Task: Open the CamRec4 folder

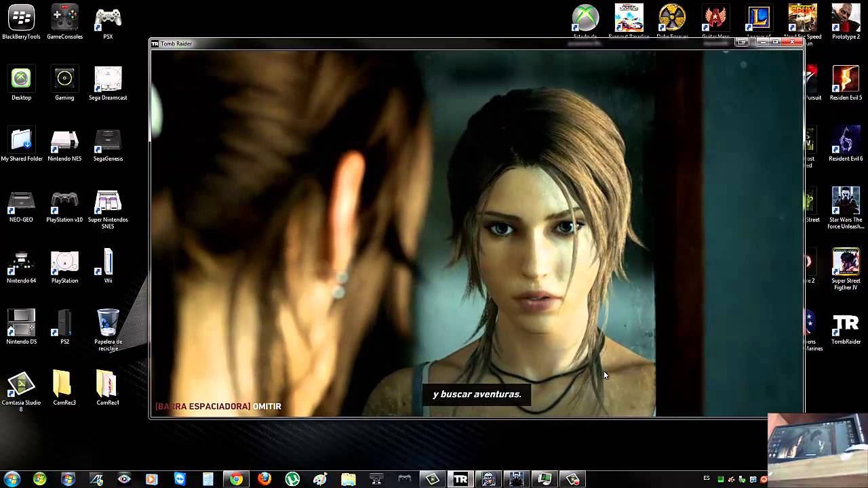Action: click(108, 389)
